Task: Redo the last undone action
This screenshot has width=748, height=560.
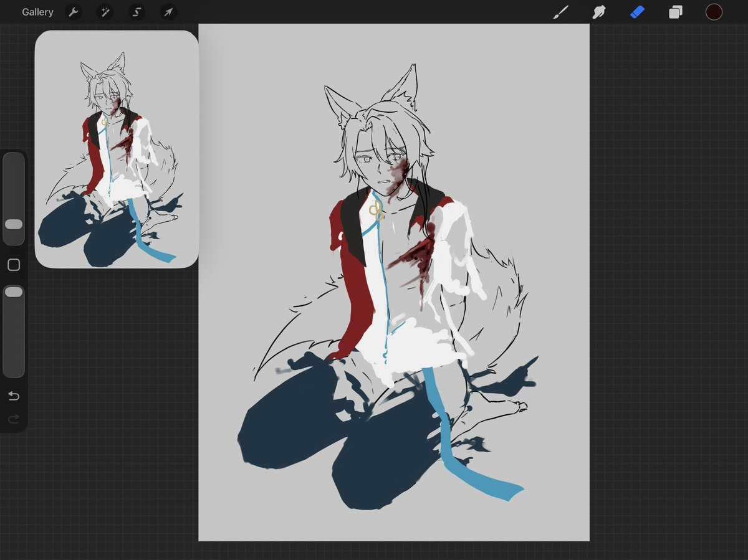Action: tap(14, 419)
